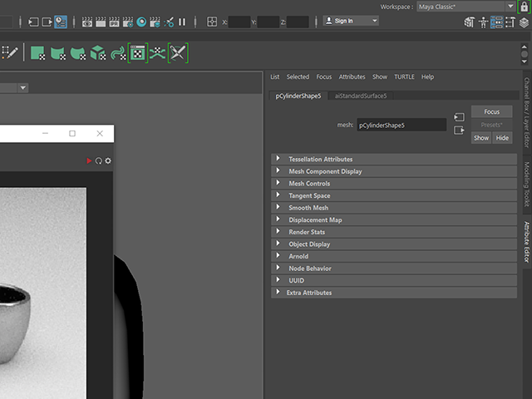The height and width of the screenshot is (399, 532).
Task: Open the Selected menu in Attribute Editor
Action: pyautogui.click(x=298, y=77)
